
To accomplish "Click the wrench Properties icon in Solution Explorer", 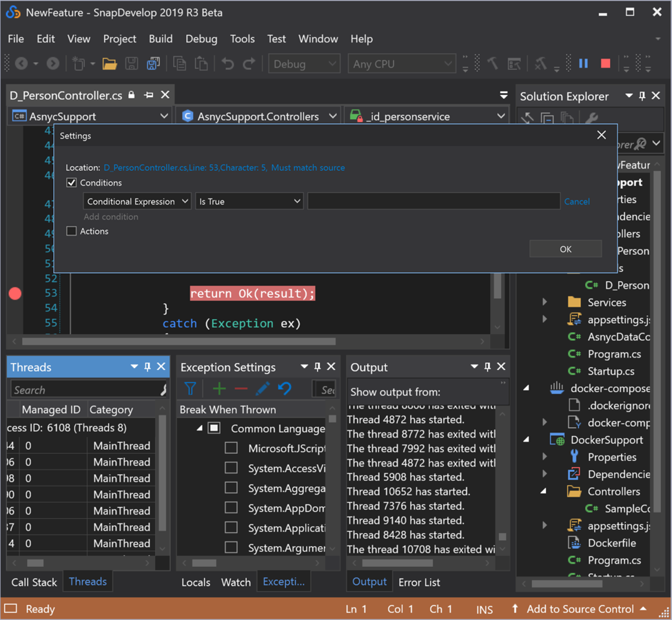I will (591, 118).
